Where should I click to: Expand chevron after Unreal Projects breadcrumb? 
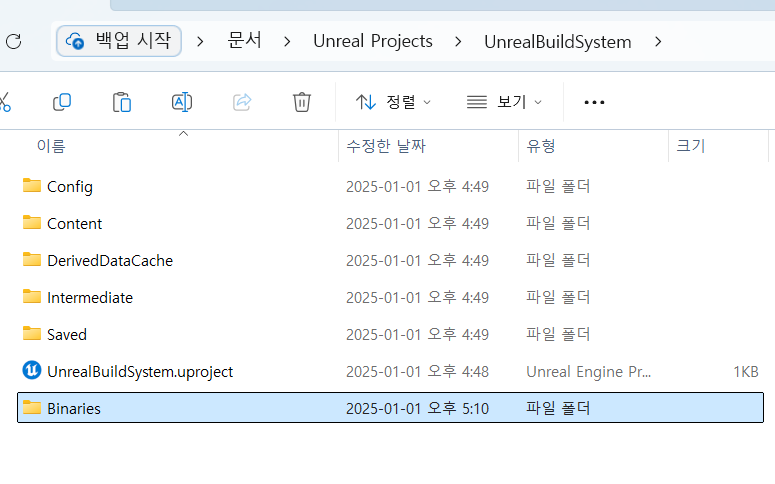click(458, 42)
